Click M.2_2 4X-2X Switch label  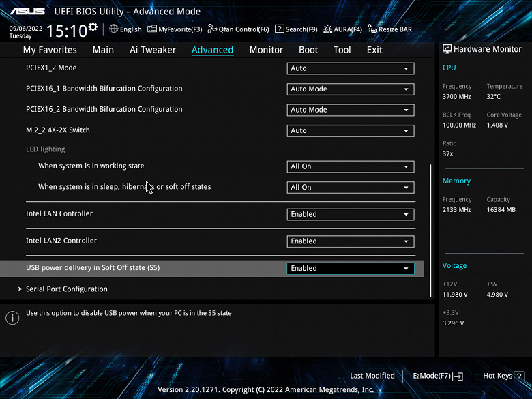(58, 130)
